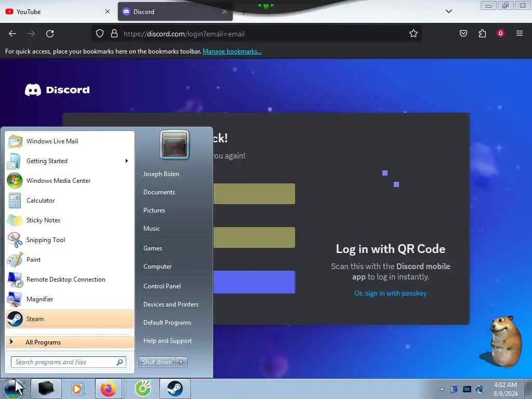Click the Windows Start orb
The width and height of the screenshot is (532, 399).
pos(14,389)
